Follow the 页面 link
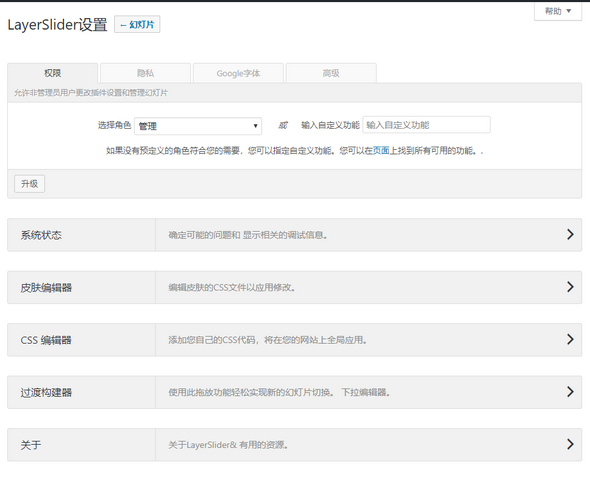The height and width of the screenshot is (482, 590). pos(381,151)
